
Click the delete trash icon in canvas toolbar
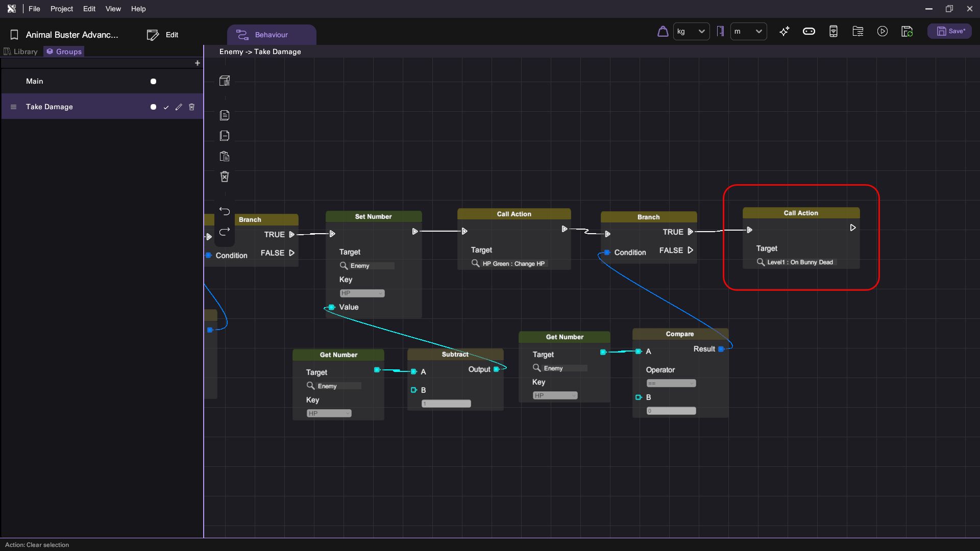click(x=225, y=177)
